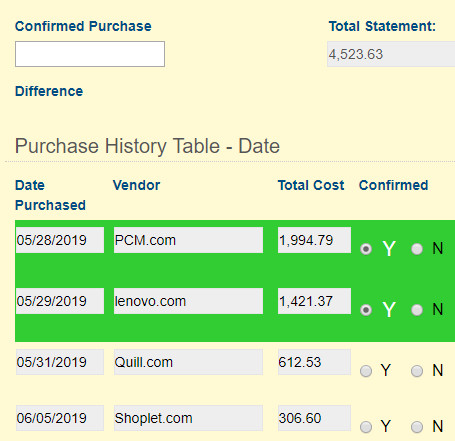Choose N for Quill.com purchase
The image size is (455, 441).
(x=417, y=371)
